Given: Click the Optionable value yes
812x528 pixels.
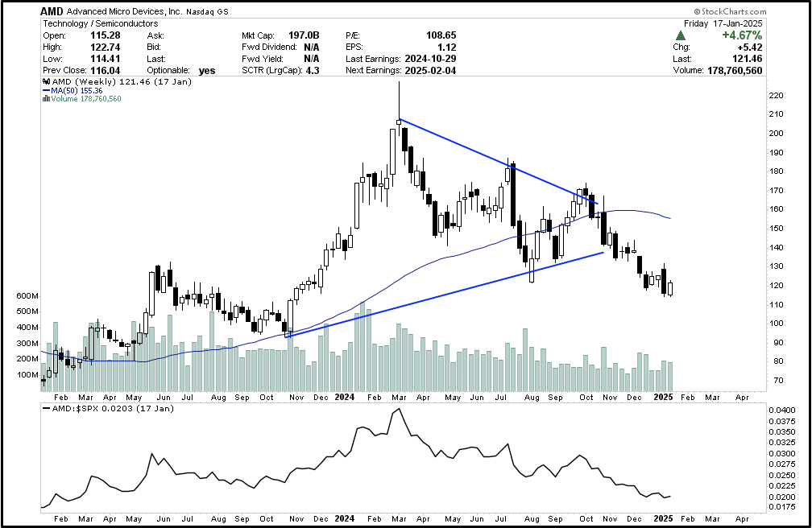Looking at the screenshot, I should pyautogui.click(x=207, y=71).
